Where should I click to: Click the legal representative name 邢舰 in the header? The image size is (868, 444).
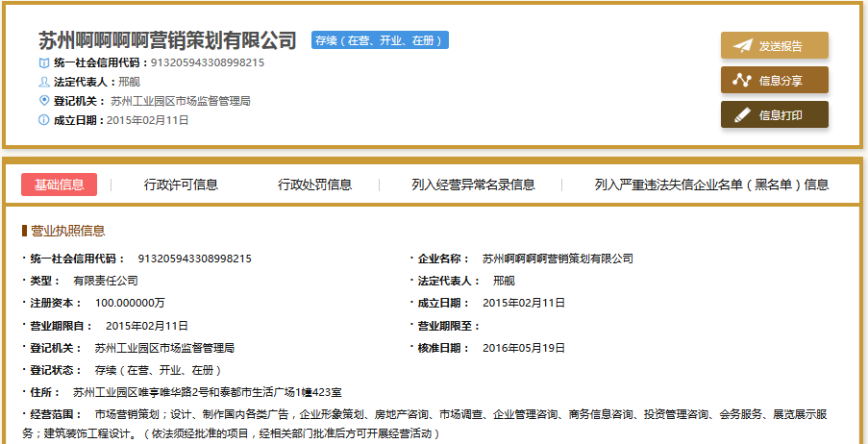[x=130, y=82]
